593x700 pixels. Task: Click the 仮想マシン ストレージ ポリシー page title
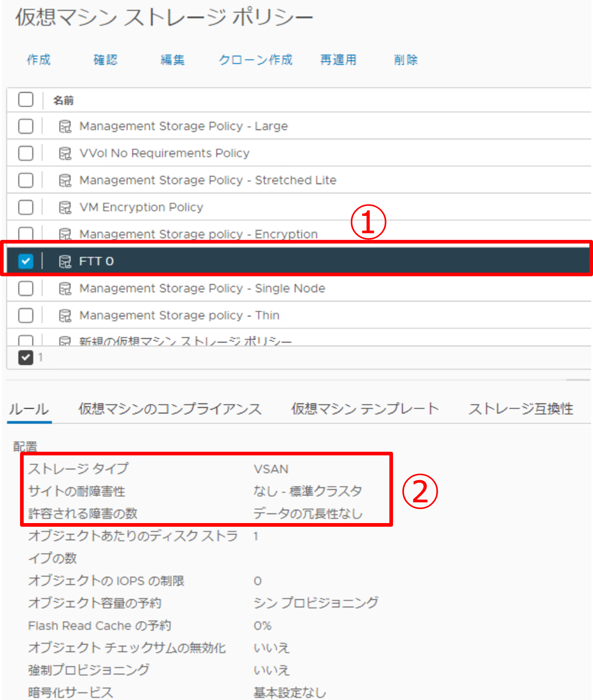164,17
